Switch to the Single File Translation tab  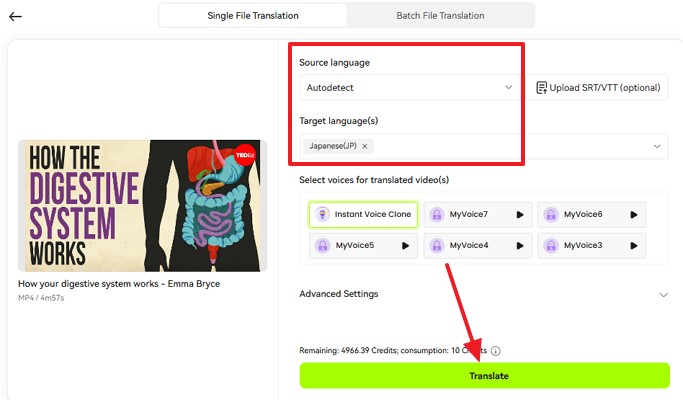253,16
